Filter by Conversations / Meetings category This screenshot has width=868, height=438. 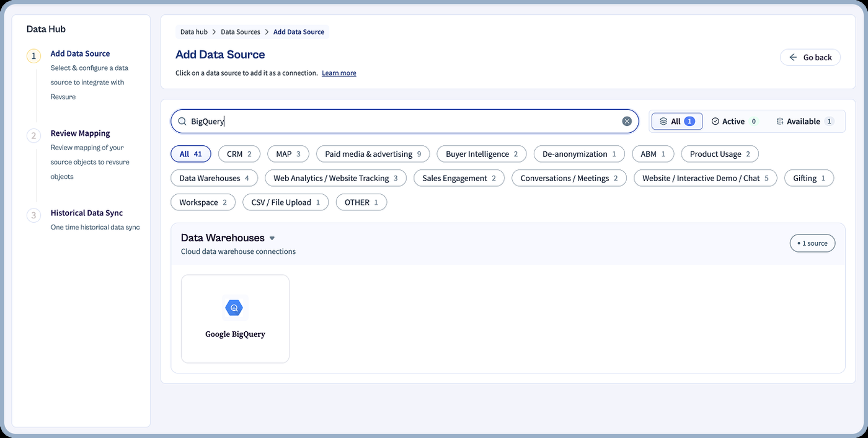569,178
